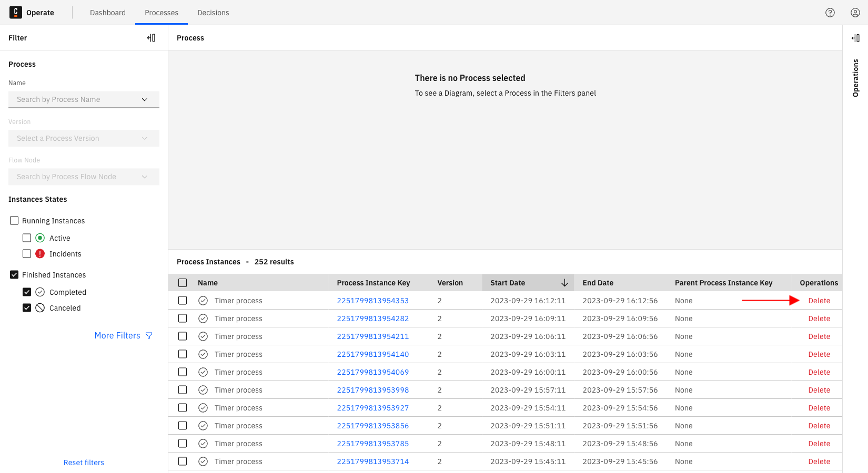Screen dimensions: 868x473
Task: Click the Start Date sort arrow icon
Action: [x=564, y=283]
